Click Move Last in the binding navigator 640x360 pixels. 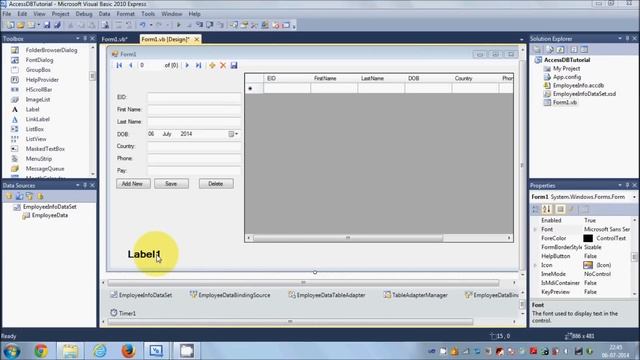click(x=198, y=65)
